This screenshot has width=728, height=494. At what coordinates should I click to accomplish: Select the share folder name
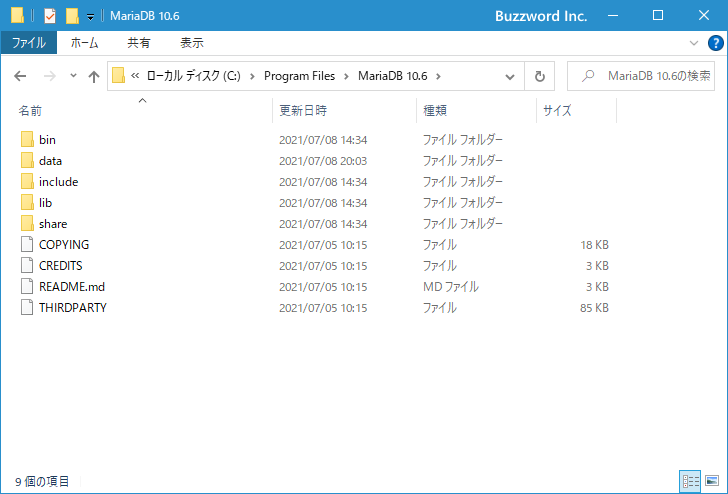click(x=53, y=224)
